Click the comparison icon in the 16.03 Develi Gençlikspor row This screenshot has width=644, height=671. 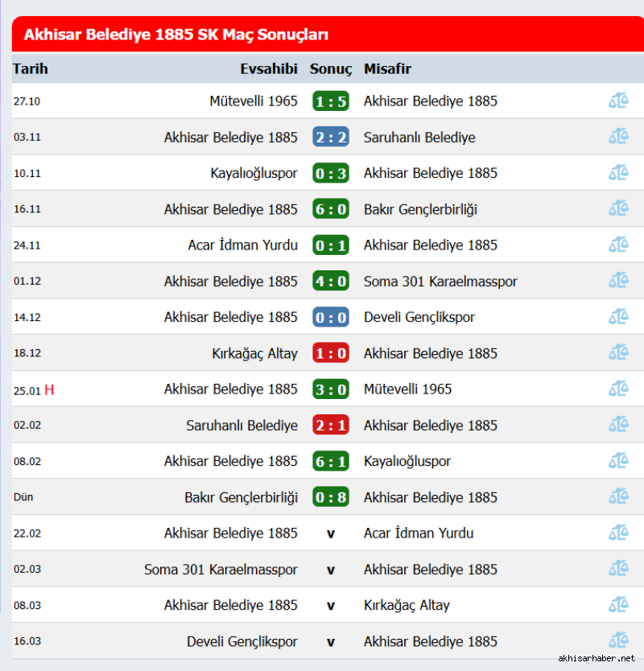click(618, 640)
